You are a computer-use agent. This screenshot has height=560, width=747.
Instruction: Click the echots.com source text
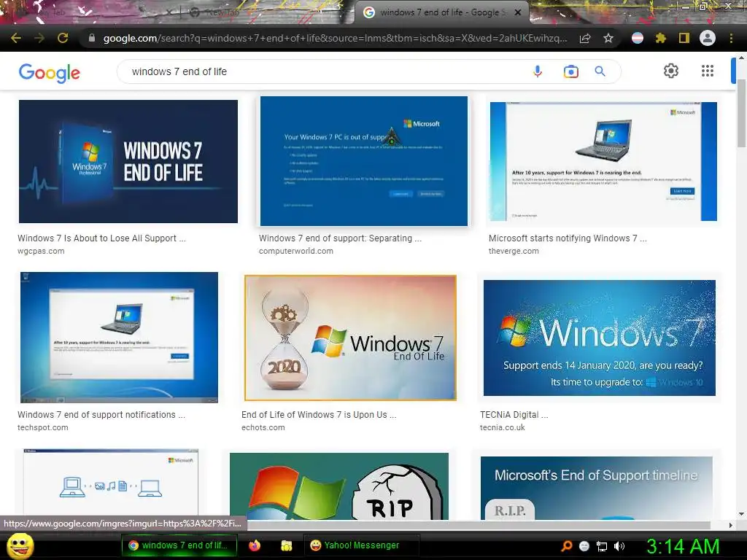pos(263,427)
